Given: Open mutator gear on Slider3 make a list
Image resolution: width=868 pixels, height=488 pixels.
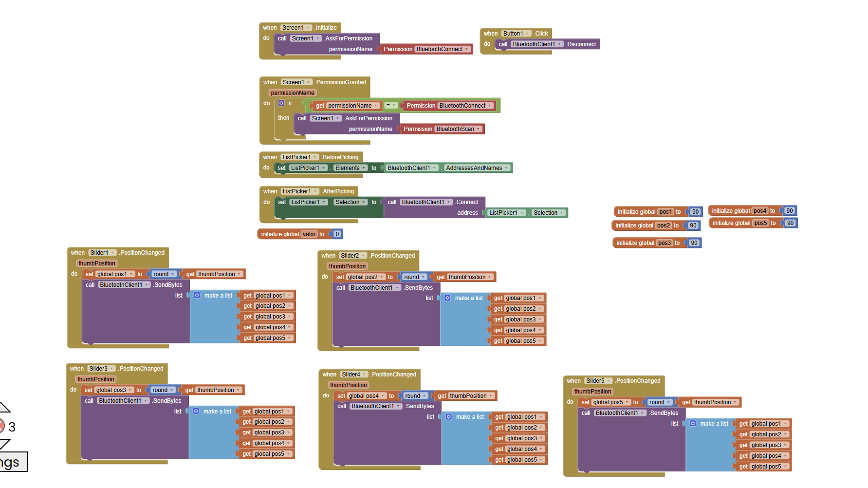Looking at the screenshot, I should pyautogui.click(x=196, y=411).
